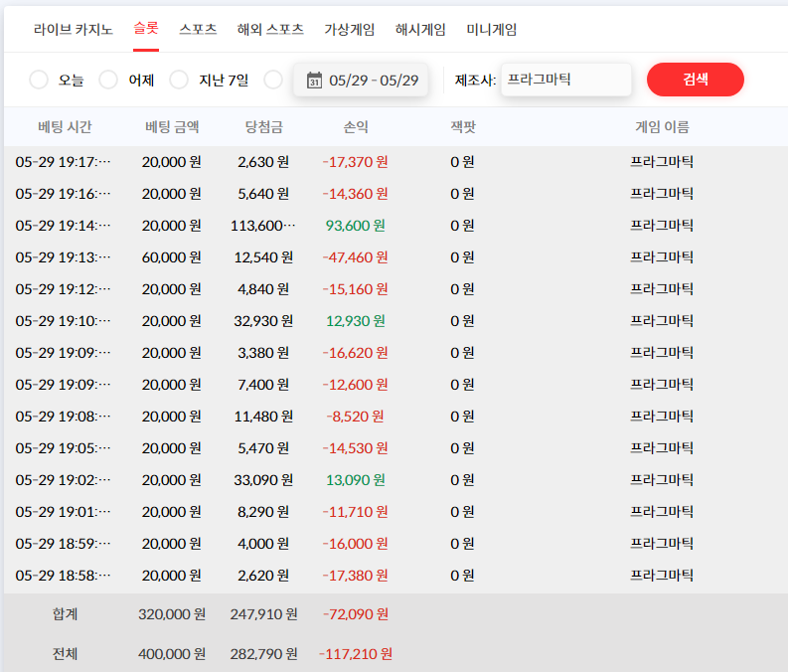Click the -117,210 원 total loss
Screen dimensions: 788x672
click(356, 653)
